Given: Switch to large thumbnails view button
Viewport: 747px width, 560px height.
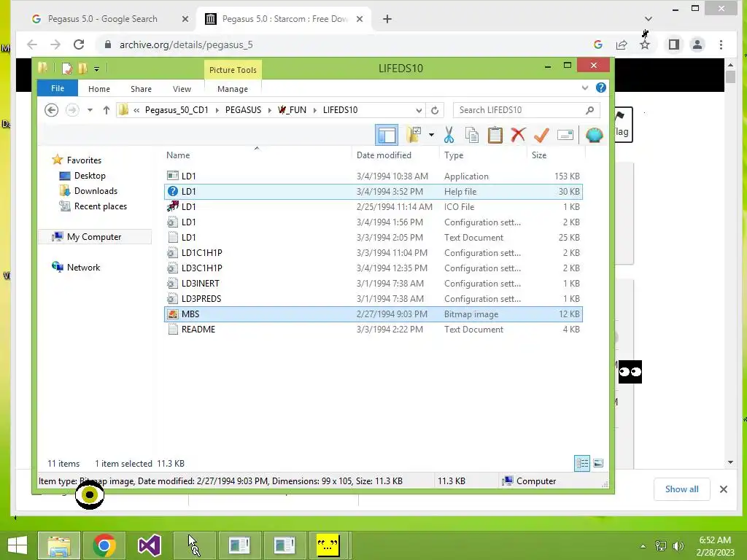Looking at the screenshot, I should (x=598, y=463).
